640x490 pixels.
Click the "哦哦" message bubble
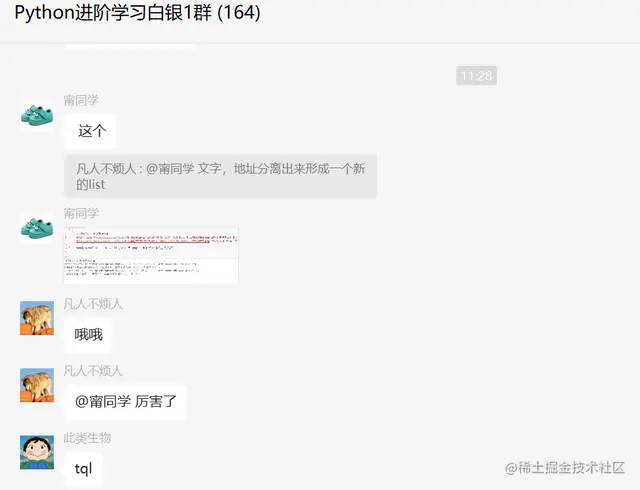pos(88,335)
